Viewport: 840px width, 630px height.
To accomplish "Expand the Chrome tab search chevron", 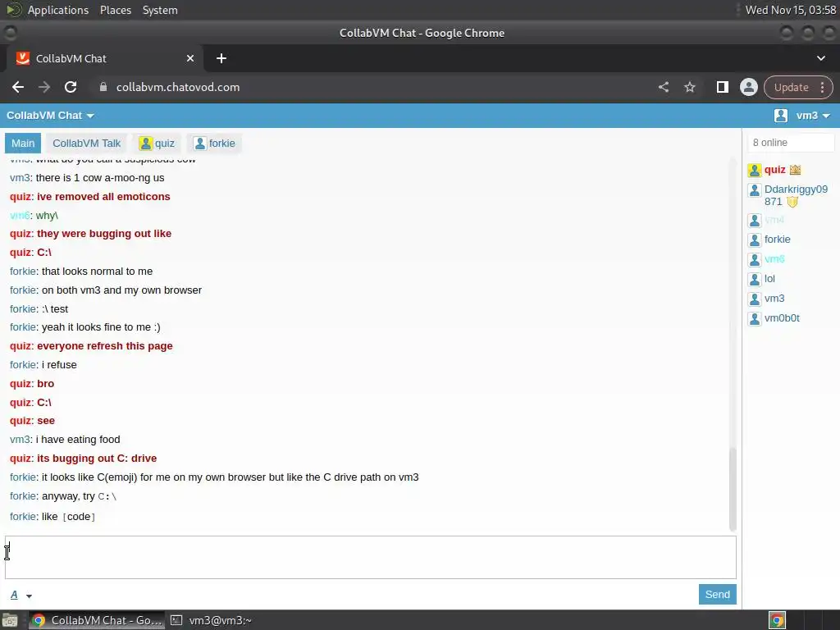I will point(820,58).
